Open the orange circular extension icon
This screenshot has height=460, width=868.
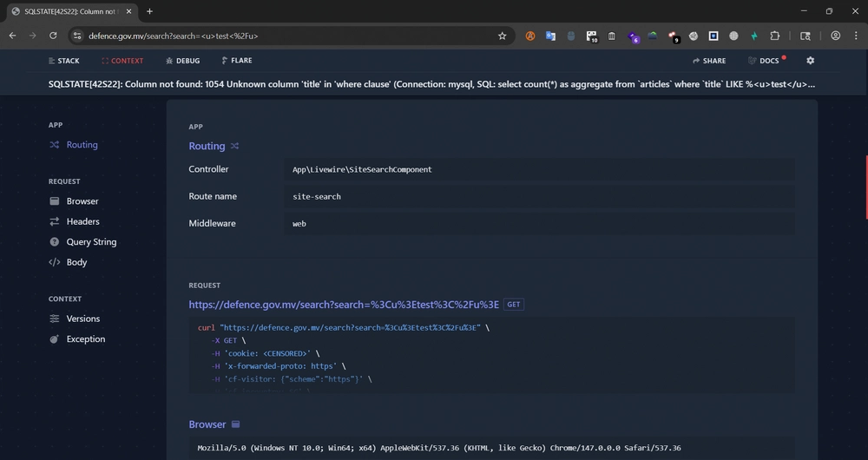point(530,36)
